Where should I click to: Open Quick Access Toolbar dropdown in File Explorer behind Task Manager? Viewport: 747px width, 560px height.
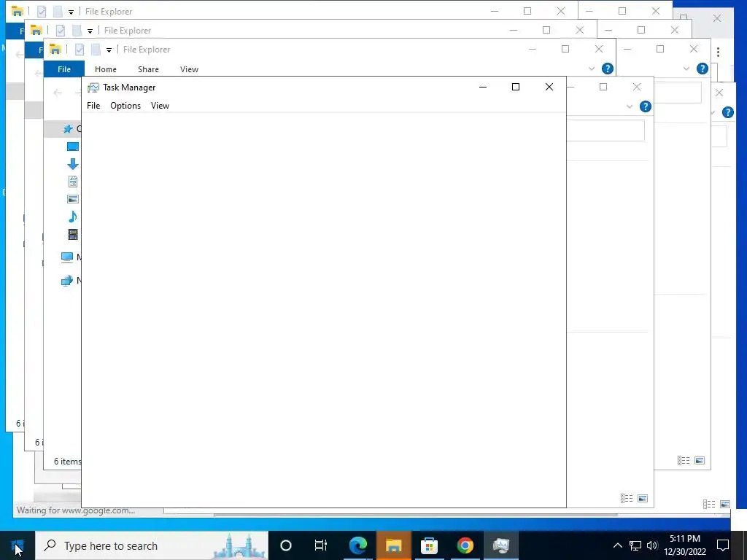109,50
